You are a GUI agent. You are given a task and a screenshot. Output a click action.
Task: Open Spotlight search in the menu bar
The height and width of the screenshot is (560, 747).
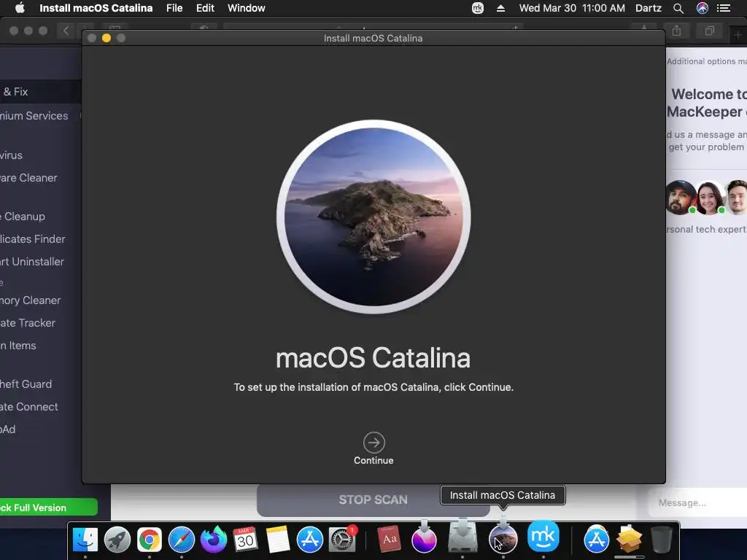[x=678, y=8]
